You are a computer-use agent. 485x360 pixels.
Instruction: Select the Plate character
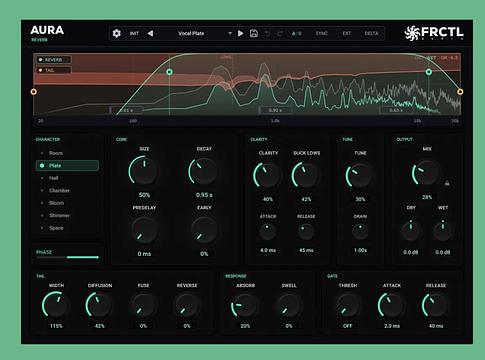coord(67,166)
